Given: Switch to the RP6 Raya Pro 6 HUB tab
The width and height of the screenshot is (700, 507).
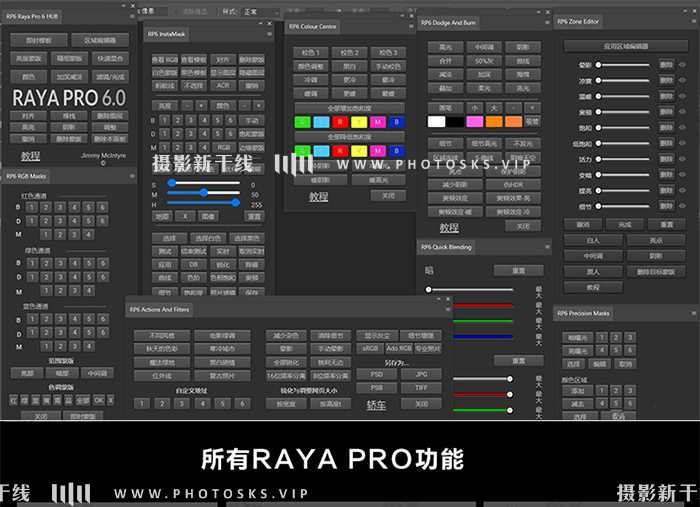Looking at the screenshot, I should 32,17.
